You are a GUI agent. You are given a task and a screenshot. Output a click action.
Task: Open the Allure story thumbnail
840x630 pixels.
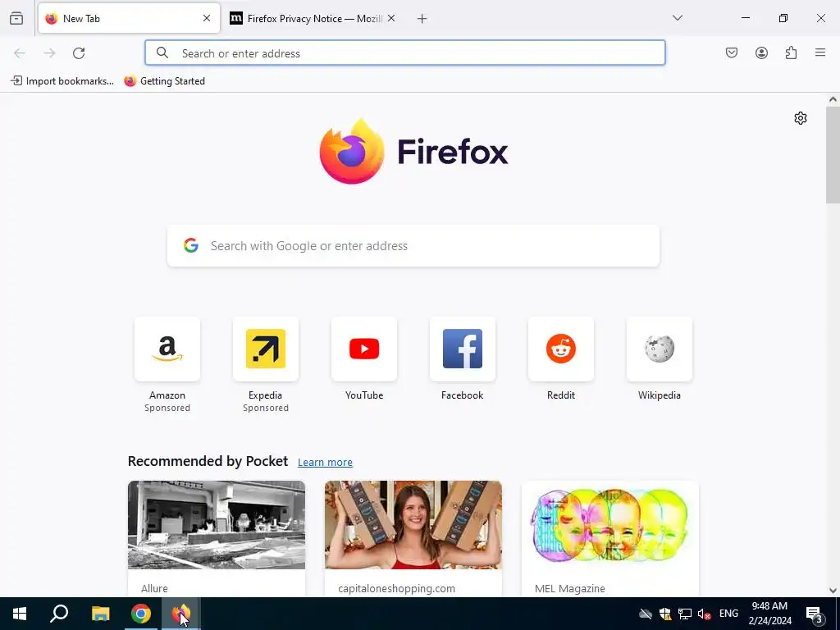point(217,525)
